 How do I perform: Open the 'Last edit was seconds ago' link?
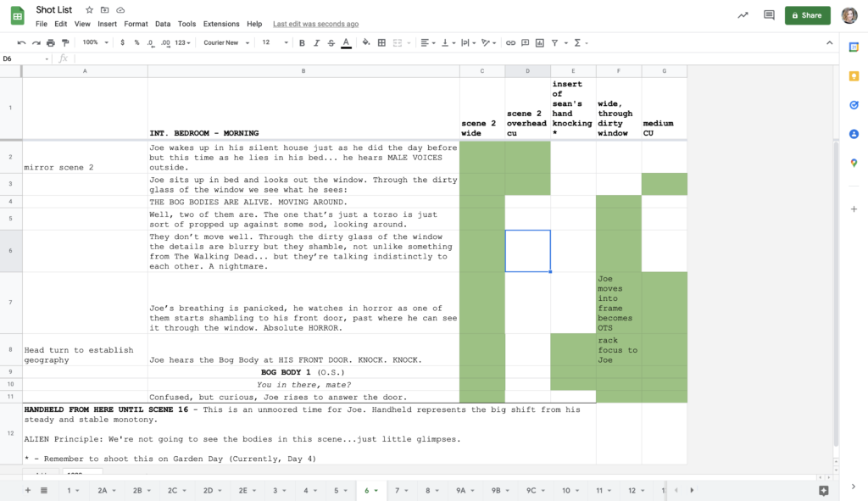[x=315, y=24]
